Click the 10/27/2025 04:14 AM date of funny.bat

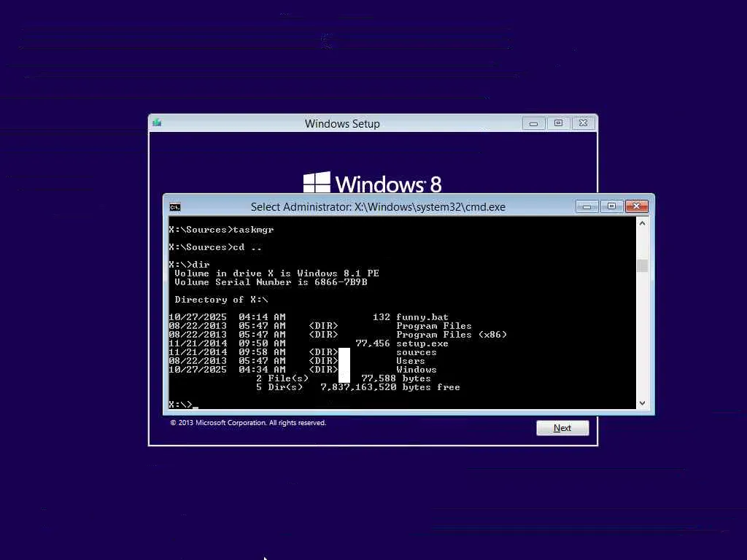228,317
